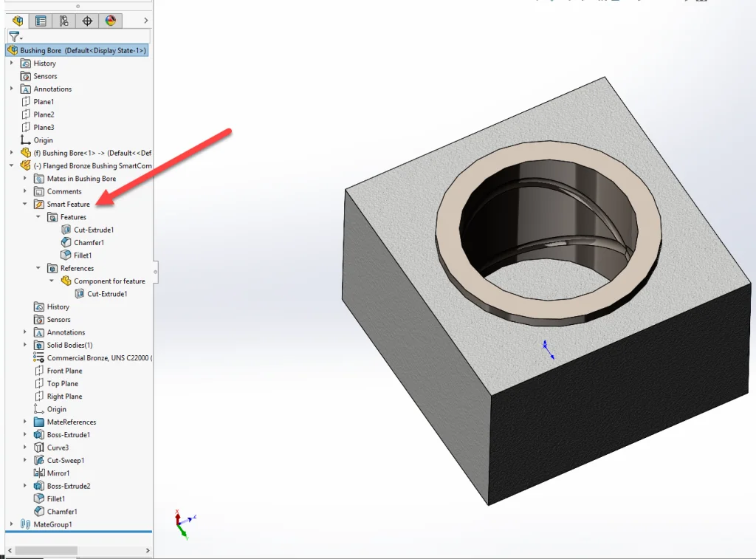This screenshot has width=756, height=559.
Task: Show more manager tabs with right chevron
Action: [145, 21]
